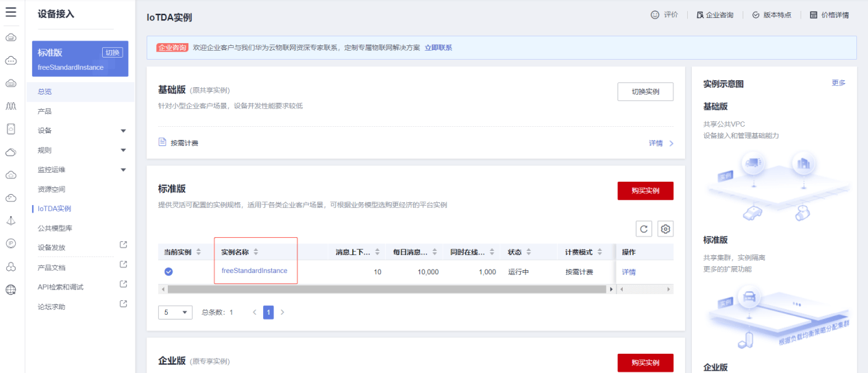Viewport: 868px width, 373px height.
Task: Click 运行中 status cell
Action: pos(519,272)
